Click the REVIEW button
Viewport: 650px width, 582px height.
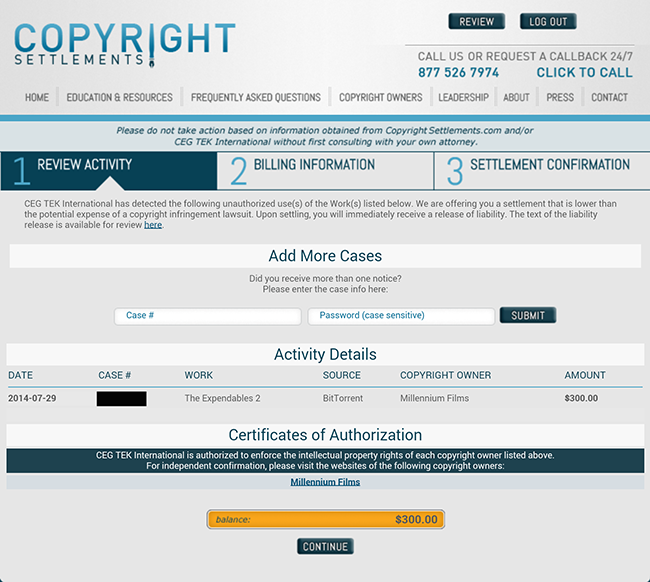(476, 22)
